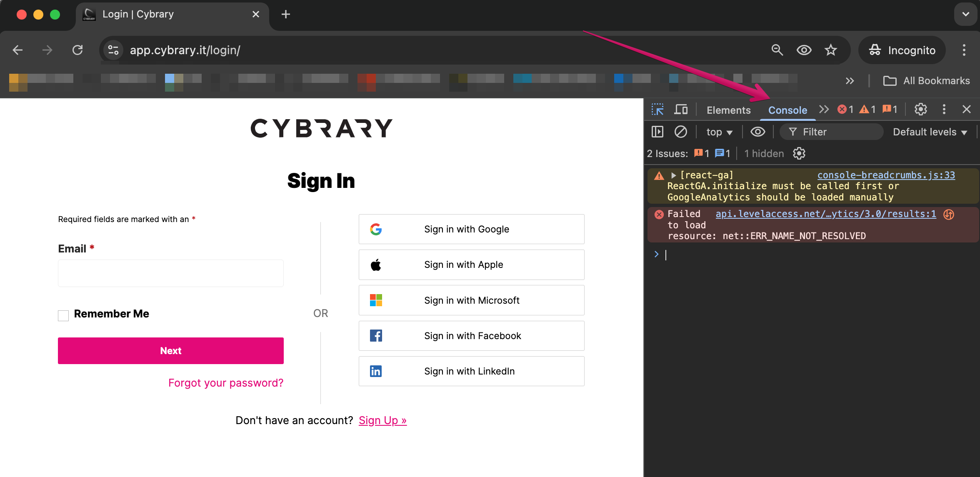Open the Forgot your password link
Image resolution: width=980 pixels, height=477 pixels.
[x=226, y=383]
